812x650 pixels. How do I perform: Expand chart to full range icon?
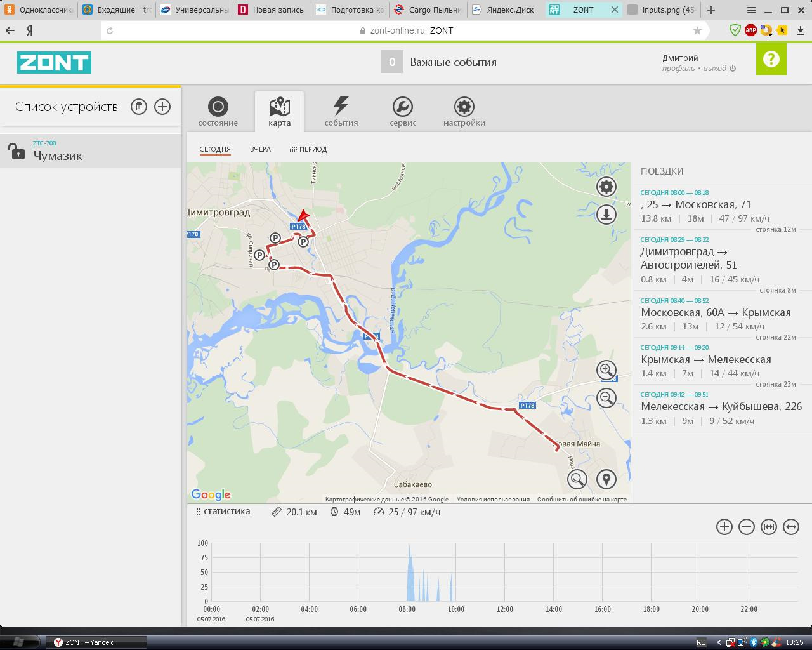pyautogui.click(x=791, y=527)
